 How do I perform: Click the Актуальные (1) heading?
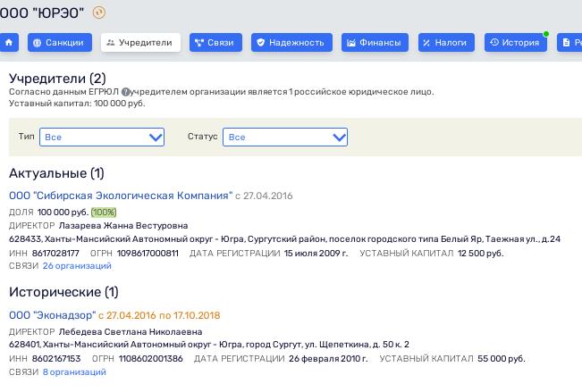(56, 173)
